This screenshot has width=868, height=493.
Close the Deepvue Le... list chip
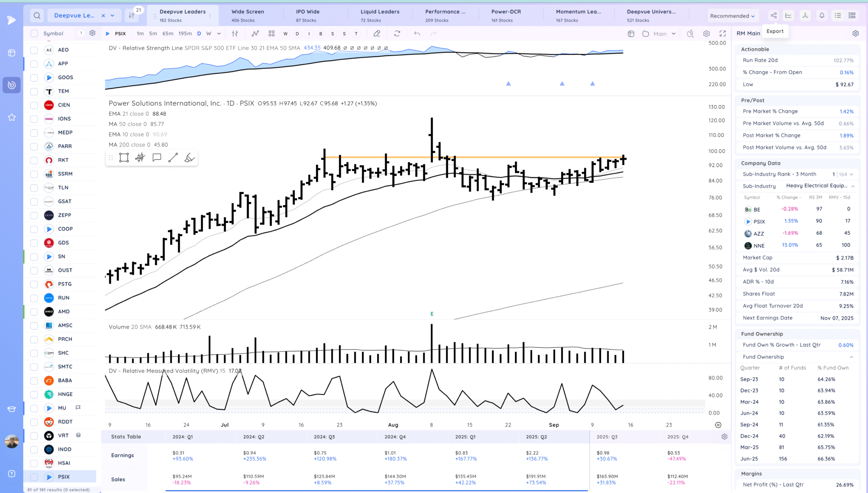[103, 16]
